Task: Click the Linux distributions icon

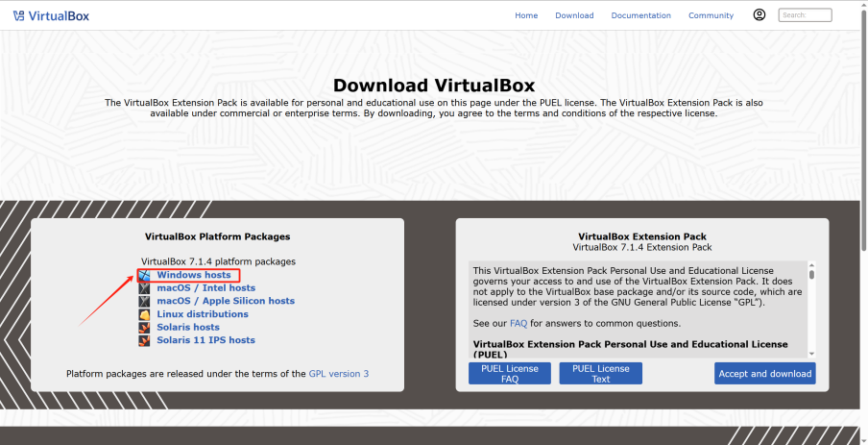Action: (x=144, y=314)
